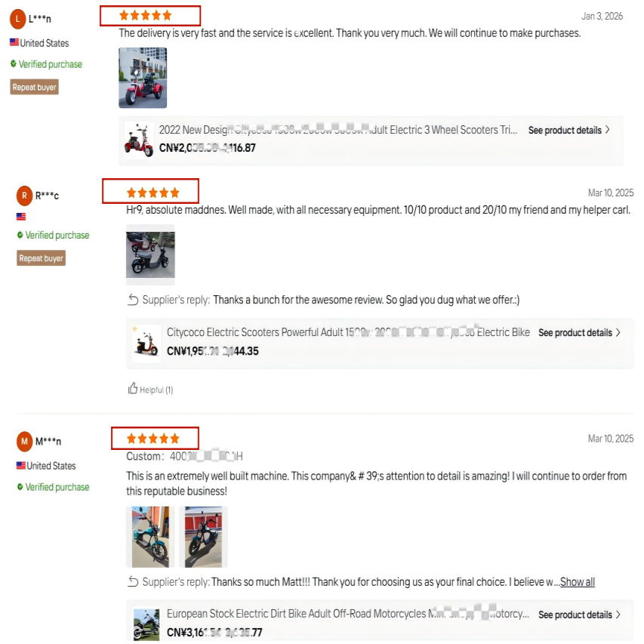Image resolution: width=644 pixels, height=644 pixels.
Task: Click R***c's orange avatar icon
Action: point(24,196)
